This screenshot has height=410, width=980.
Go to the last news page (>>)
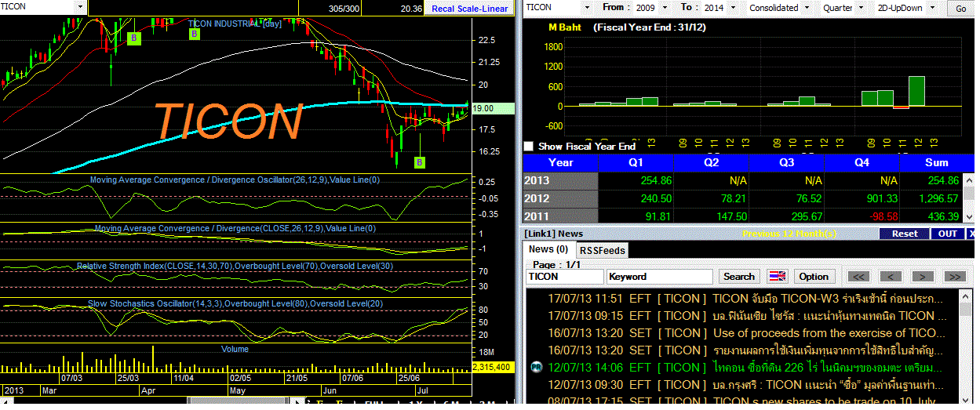tap(954, 277)
